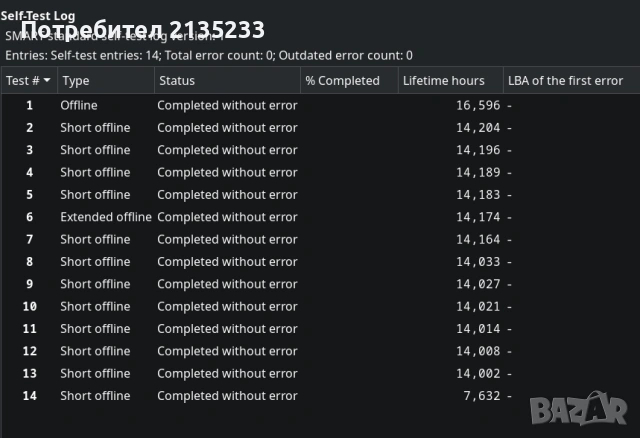Select test number 10 in the list
Screen dimensions: 640x438
point(30,306)
